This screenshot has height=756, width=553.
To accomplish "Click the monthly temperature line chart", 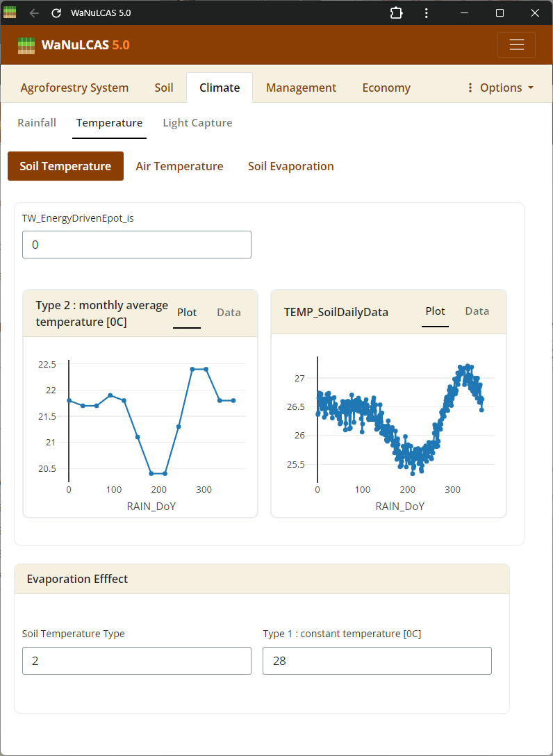I will 141,426.
